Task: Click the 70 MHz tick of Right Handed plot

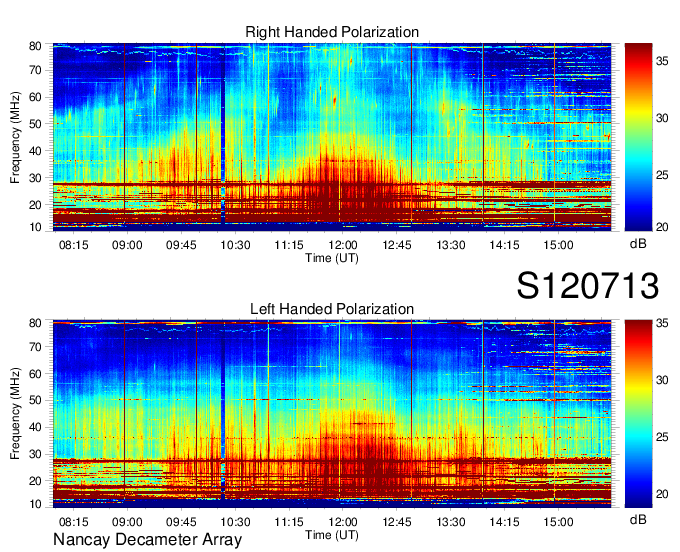Action: coord(35,70)
